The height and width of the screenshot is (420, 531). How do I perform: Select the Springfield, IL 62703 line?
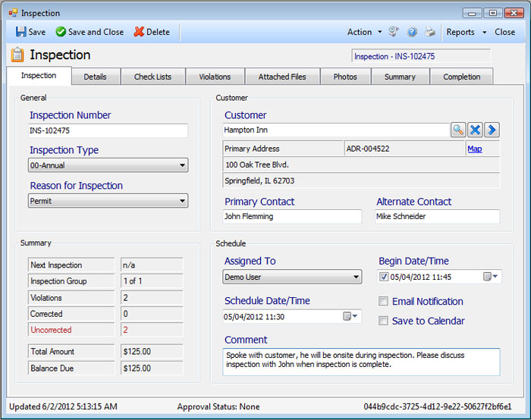(x=361, y=180)
